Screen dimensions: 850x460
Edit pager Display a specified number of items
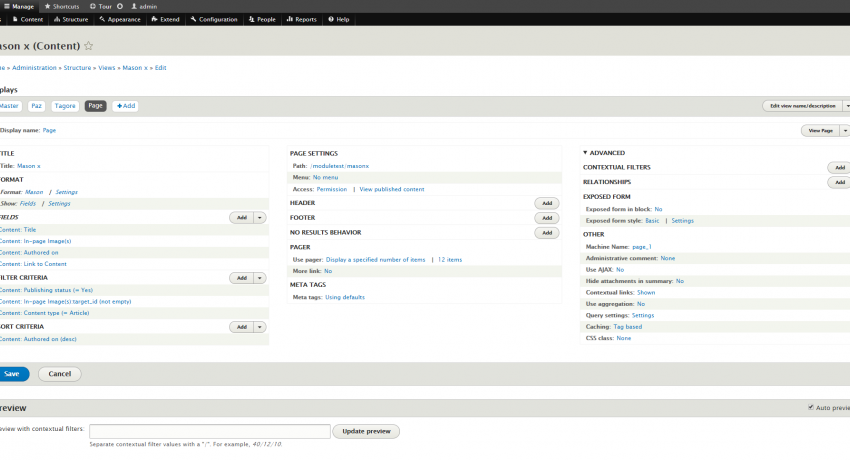tap(376, 260)
